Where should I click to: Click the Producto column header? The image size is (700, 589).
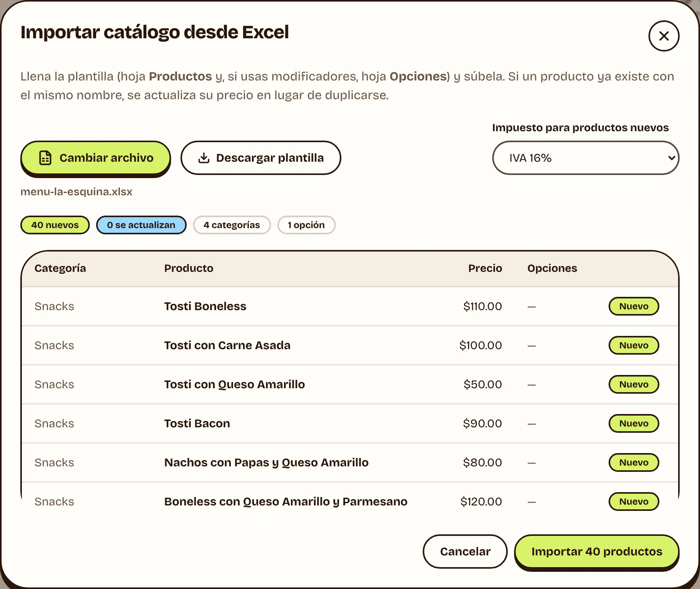[189, 268]
